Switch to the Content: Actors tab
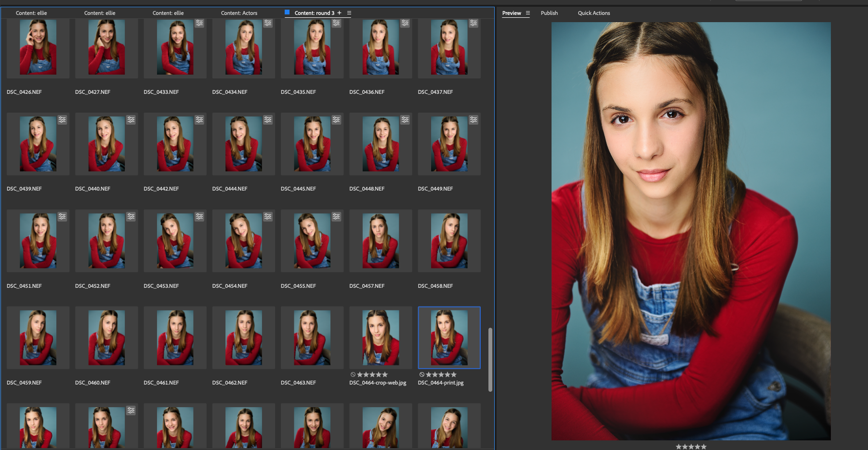 pos(239,13)
